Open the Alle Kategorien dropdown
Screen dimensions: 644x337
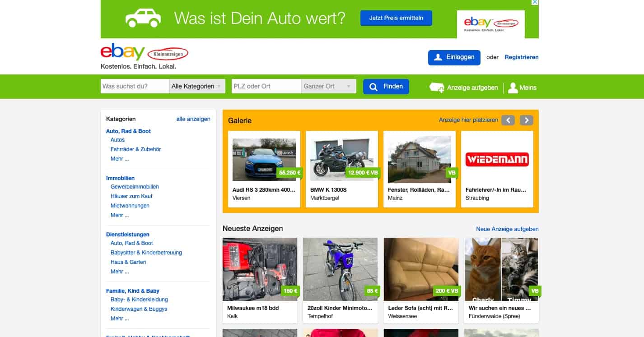pyautogui.click(x=197, y=86)
